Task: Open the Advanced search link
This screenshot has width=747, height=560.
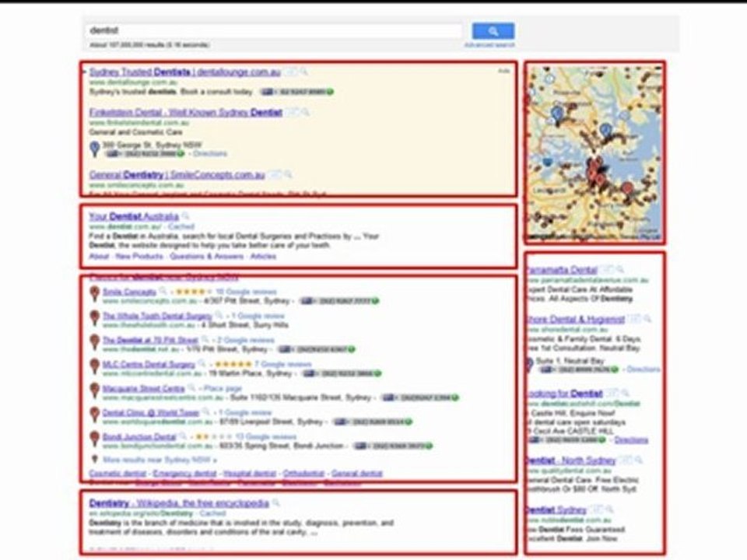Action: (489, 45)
